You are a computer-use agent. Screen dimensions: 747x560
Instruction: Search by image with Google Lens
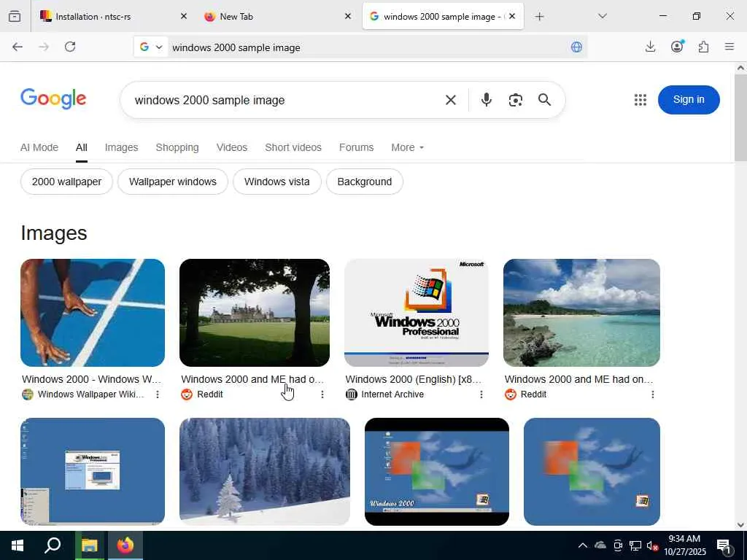(x=516, y=100)
